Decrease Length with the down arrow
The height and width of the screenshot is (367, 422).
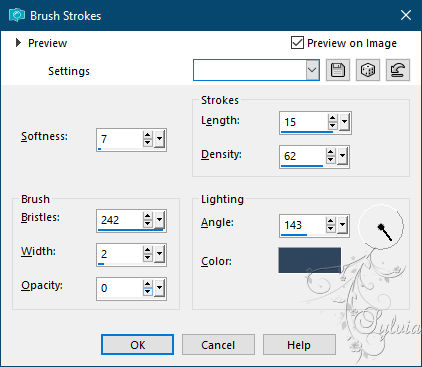pyautogui.click(x=332, y=126)
